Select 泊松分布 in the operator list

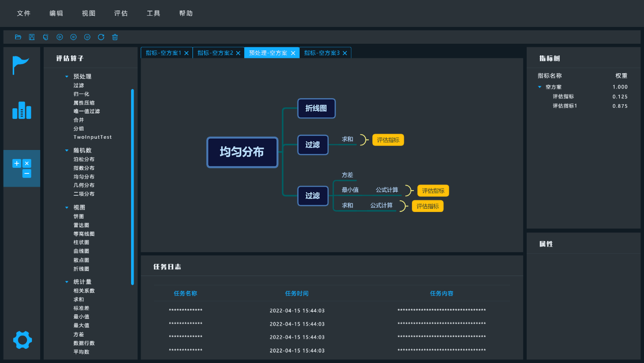pos(84,160)
